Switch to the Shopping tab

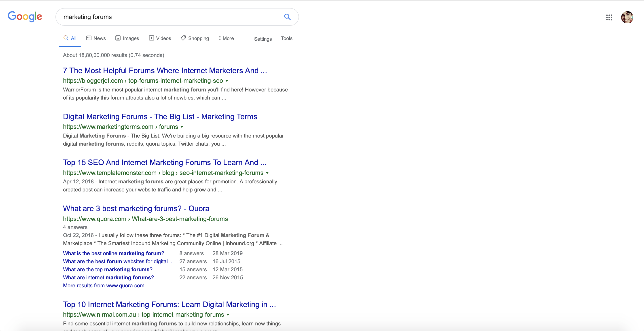195,38
